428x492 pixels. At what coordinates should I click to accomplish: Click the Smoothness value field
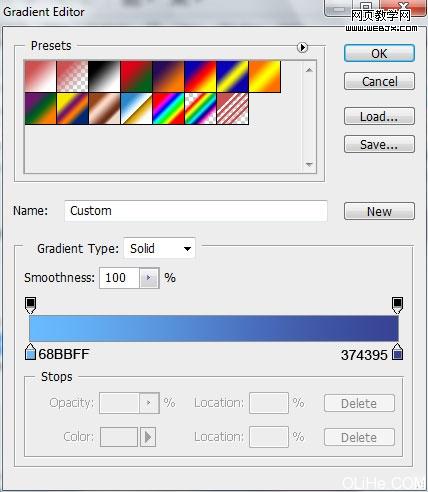119,278
